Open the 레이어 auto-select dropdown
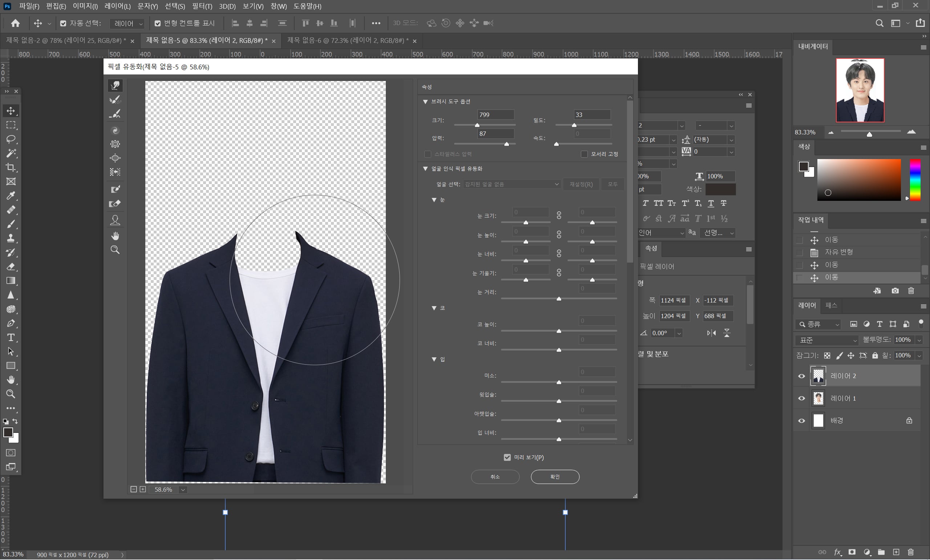The height and width of the screenshot is (560, 930). coord(127,23)
